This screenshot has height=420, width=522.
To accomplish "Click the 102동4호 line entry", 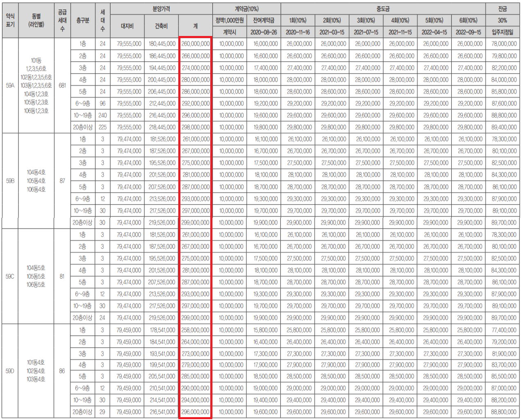I will click(x=36, y=371).
